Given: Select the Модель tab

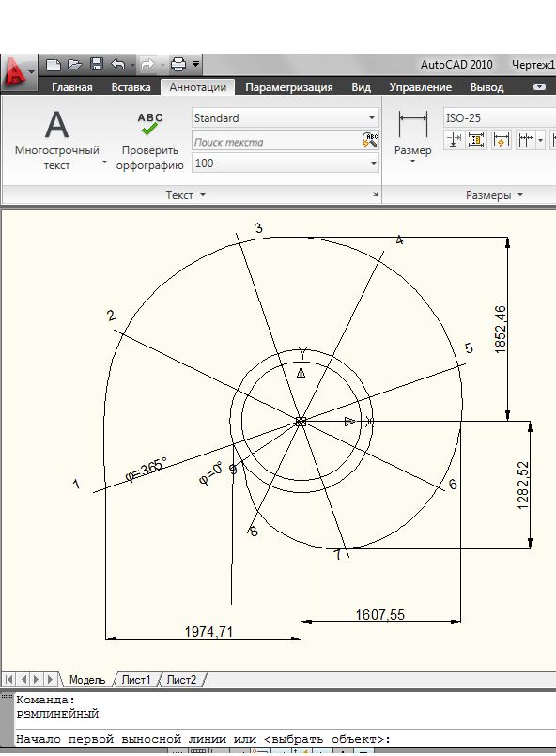Looking at the screenshot, I should pyautogui.click(x=87, y=679).
